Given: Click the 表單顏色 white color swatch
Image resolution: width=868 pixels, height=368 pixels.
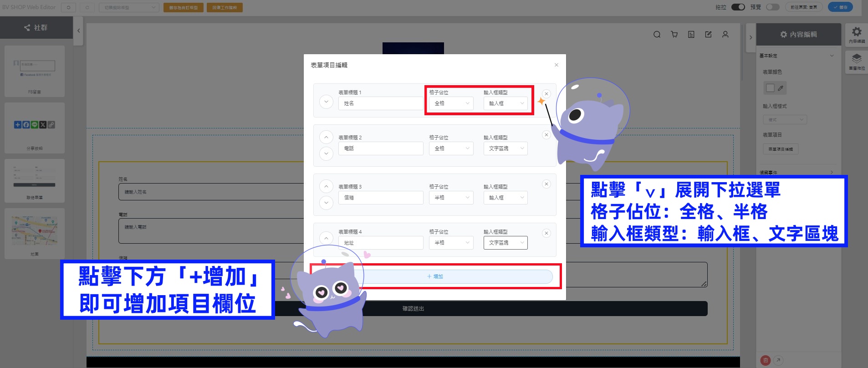Looking at the screenshot, I should [771, 88].
